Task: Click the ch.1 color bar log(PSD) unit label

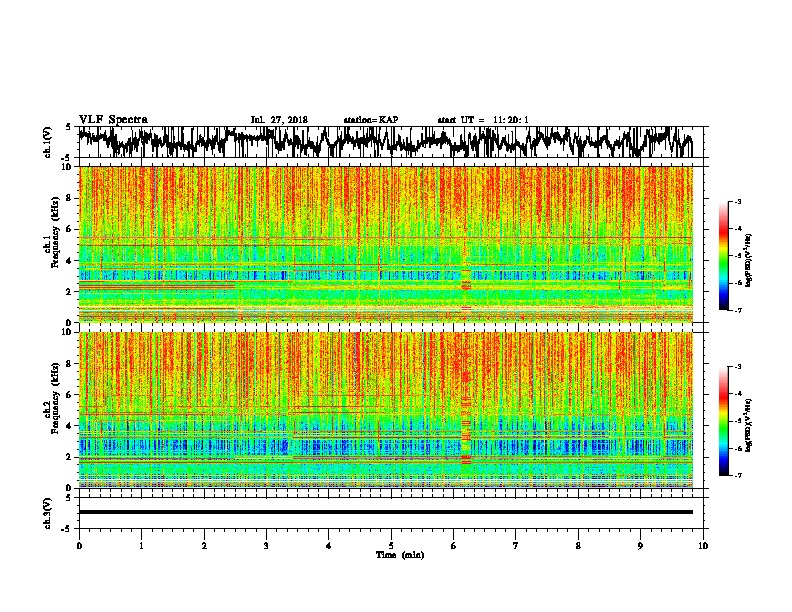Action: tap(749, 261)
